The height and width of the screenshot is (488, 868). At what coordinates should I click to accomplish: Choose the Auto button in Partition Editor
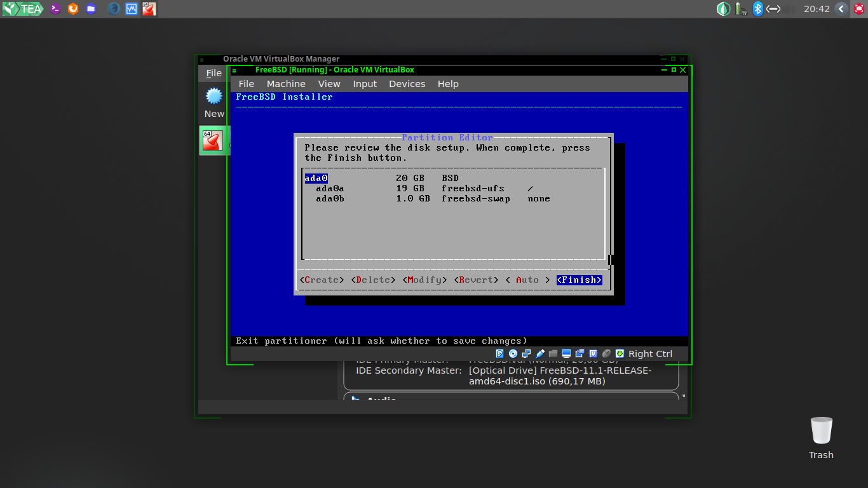[528, 280]
